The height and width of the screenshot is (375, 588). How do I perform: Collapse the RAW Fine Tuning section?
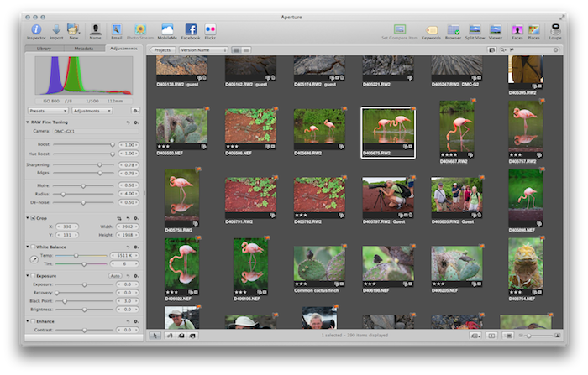point(28,122)
